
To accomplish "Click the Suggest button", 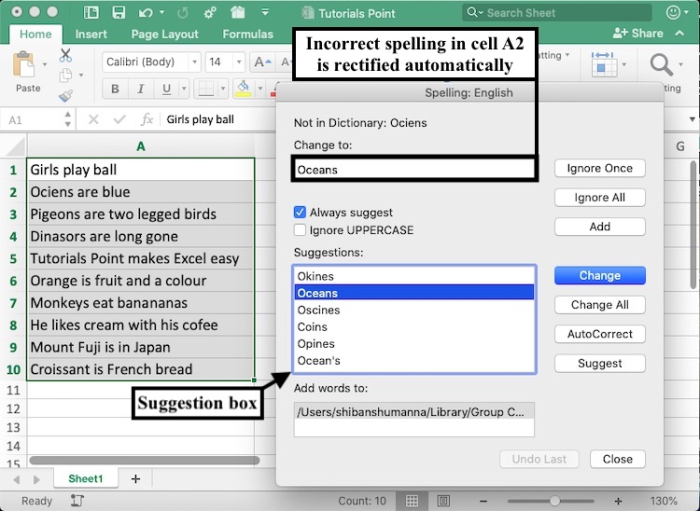I will point(600,363).
